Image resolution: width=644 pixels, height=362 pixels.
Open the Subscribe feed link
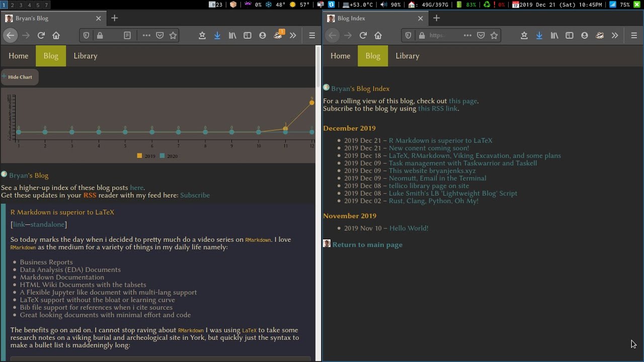pyautogui.click(x=195, y=195)
